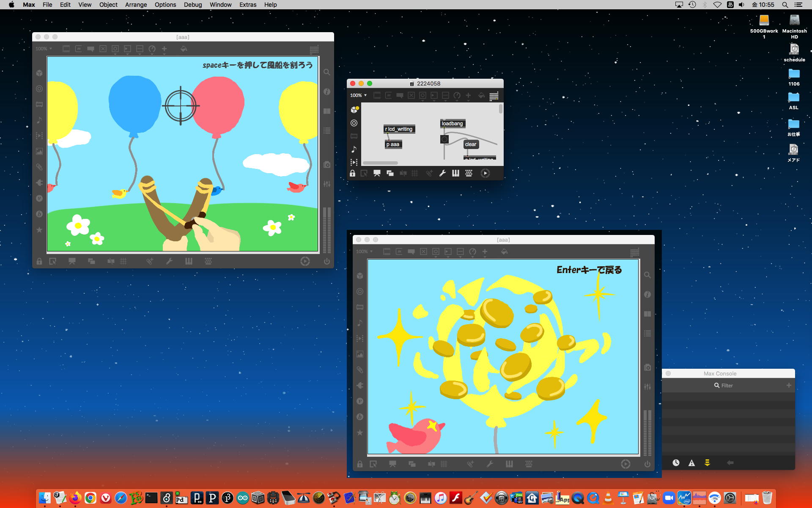Click the loadbang object
The width and height of the screenshot is (812, 508).
452,124
